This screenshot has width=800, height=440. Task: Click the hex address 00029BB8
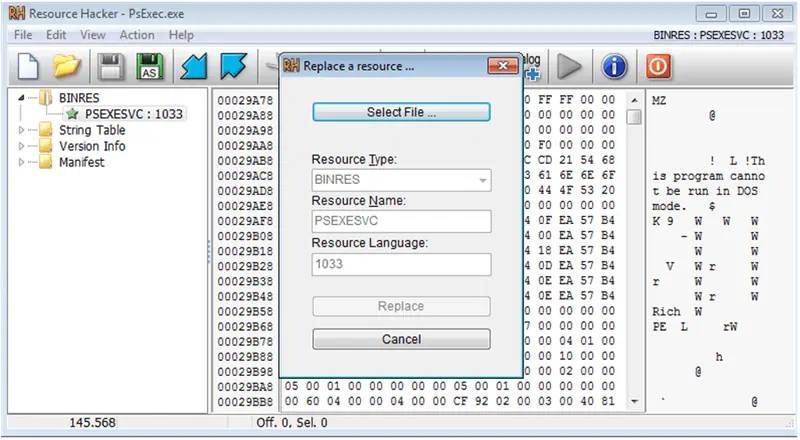click(245, 402)
